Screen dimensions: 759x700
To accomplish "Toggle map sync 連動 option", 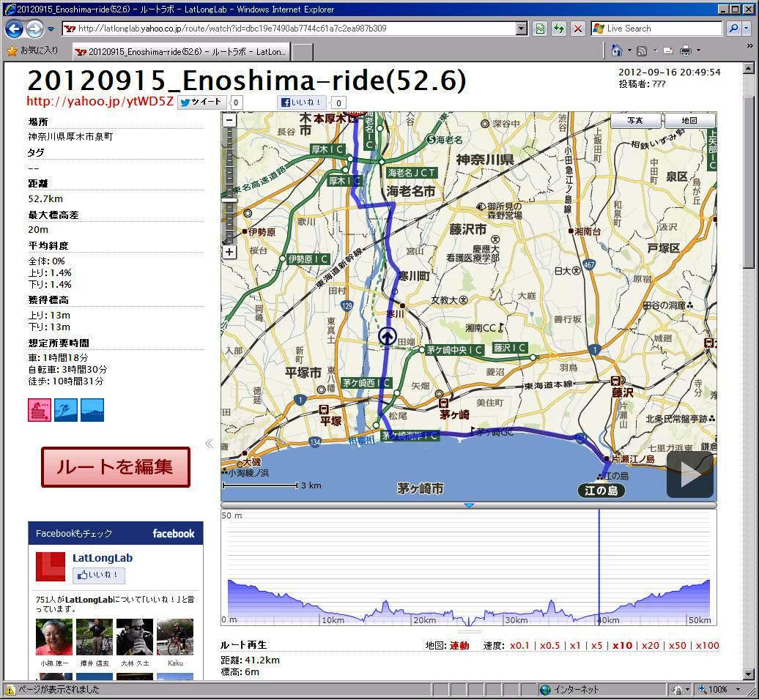I will tap(459, 645).
